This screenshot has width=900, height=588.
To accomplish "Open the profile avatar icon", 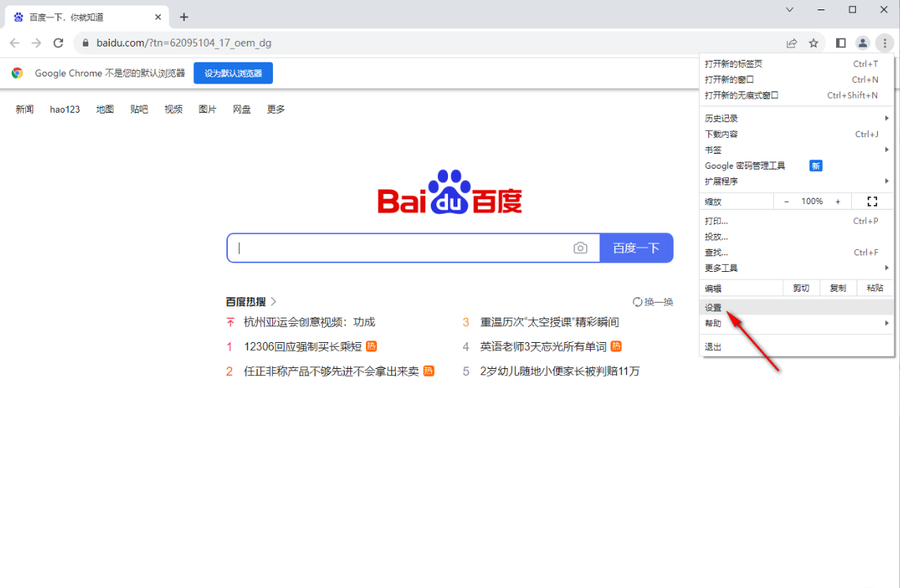I will click(x=863, y=43).
